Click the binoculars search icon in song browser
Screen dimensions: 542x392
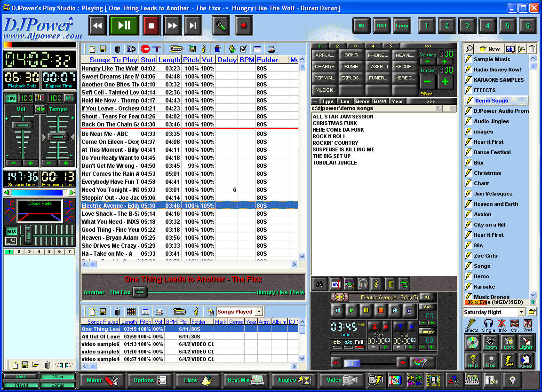[x=320, y=284]
